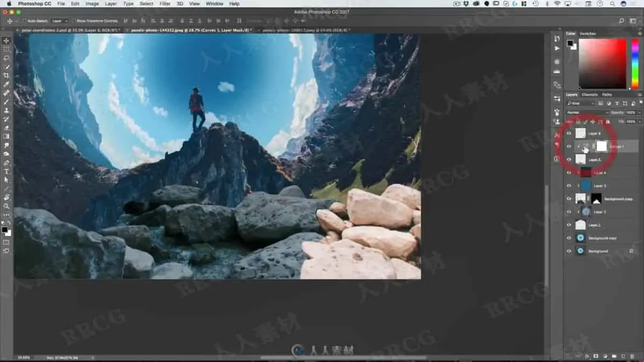
Task: Click the zoom percentage field in status bar
Action: pyautogui.click(x=24, y=357)
